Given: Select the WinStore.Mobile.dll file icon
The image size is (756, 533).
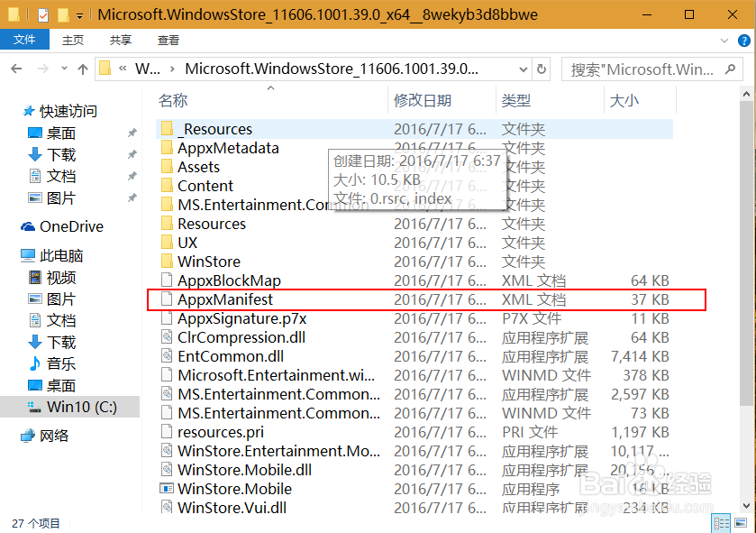Looking at the screenshot, I should tap(167, 469).
